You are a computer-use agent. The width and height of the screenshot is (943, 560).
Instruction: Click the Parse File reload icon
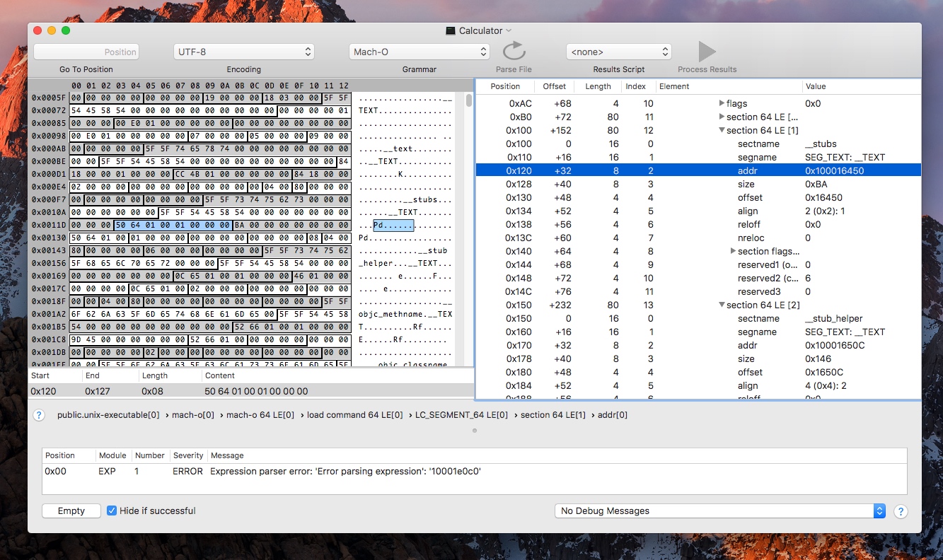[514, 52]
